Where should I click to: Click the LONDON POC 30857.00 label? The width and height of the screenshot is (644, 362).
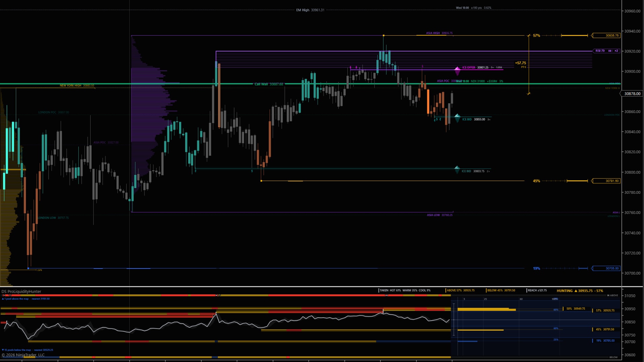pyautogui.click(x=54, y=112)
